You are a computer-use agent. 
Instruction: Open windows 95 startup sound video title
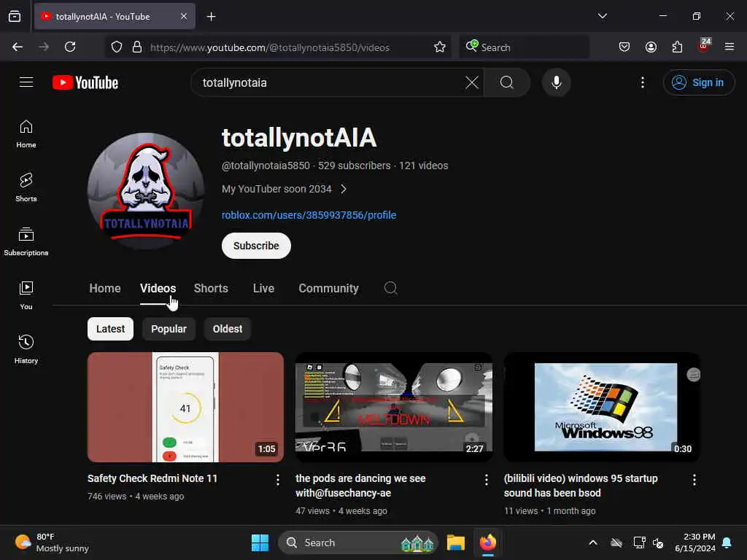point(581,486)
